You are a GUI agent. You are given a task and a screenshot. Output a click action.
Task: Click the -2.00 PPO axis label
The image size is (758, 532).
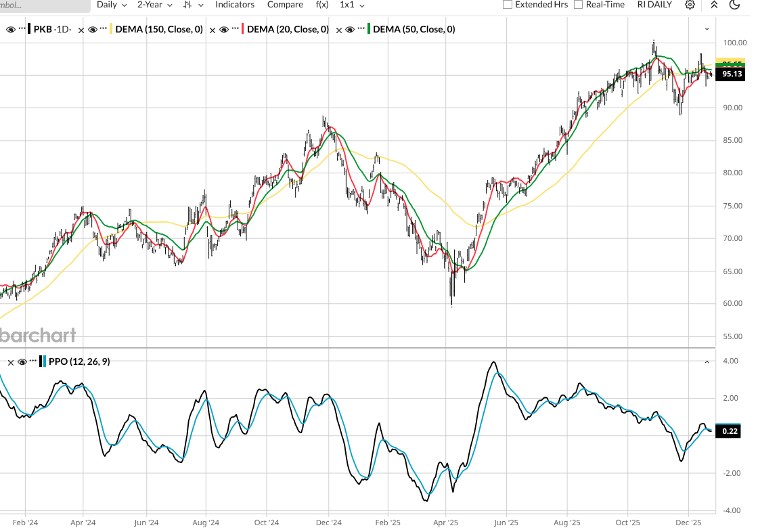point(730,473)
